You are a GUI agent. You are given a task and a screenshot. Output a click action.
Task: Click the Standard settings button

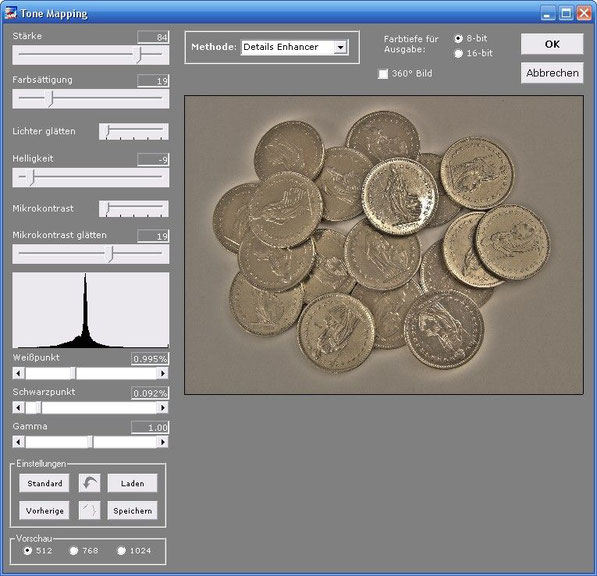[x=45, y=483]
